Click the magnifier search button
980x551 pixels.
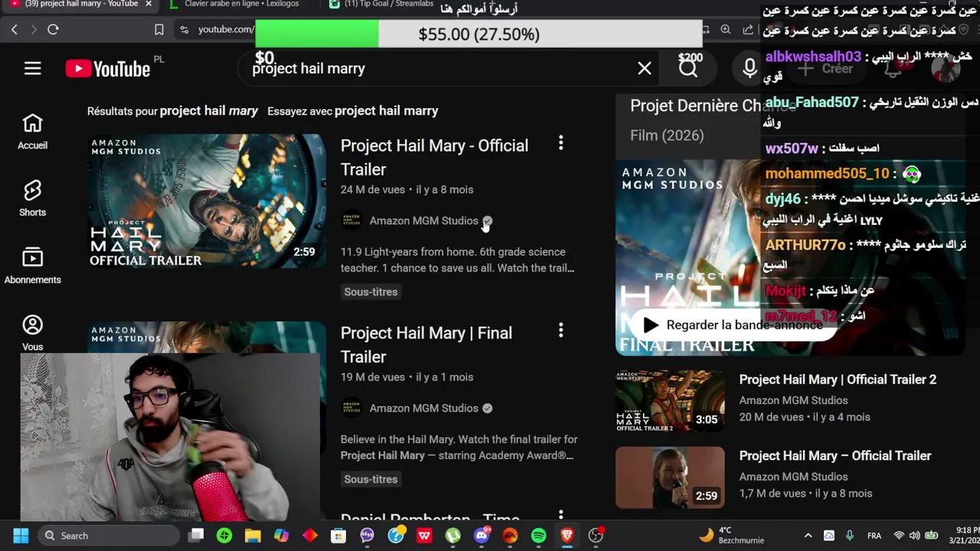pyautogui.click(x=688, y=69)
